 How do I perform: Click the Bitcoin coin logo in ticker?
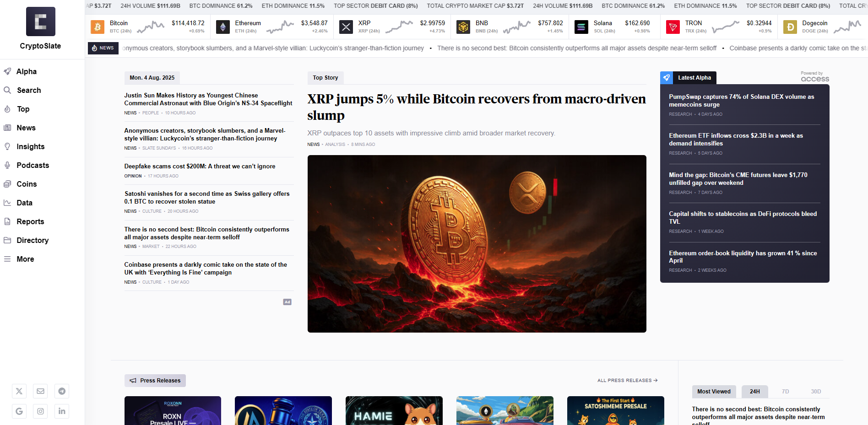(98, 27)
